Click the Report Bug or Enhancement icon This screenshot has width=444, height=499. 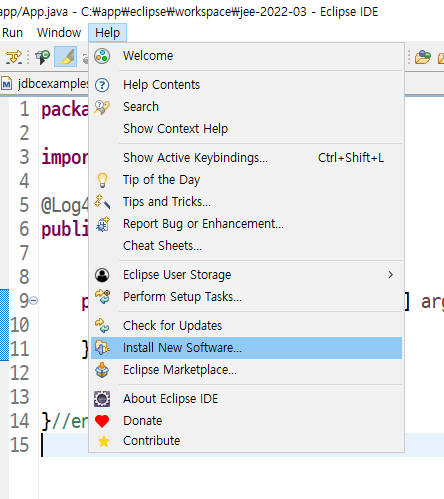coord(103,224)
